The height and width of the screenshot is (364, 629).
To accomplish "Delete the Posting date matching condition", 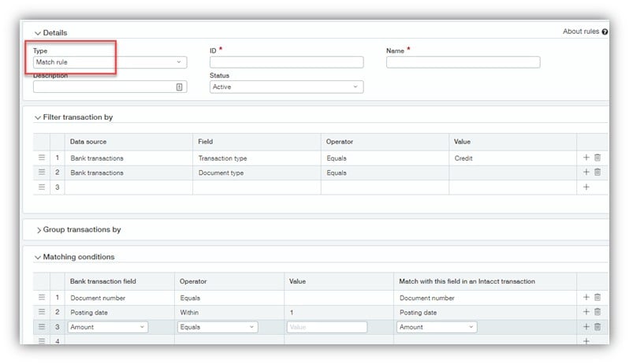I will point(597,311).
